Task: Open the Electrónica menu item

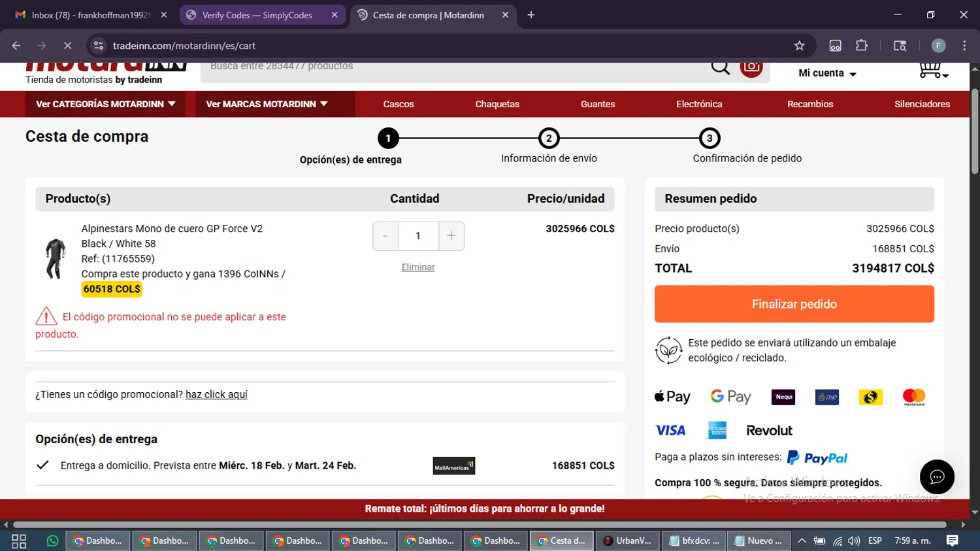Action: point(699,104)
